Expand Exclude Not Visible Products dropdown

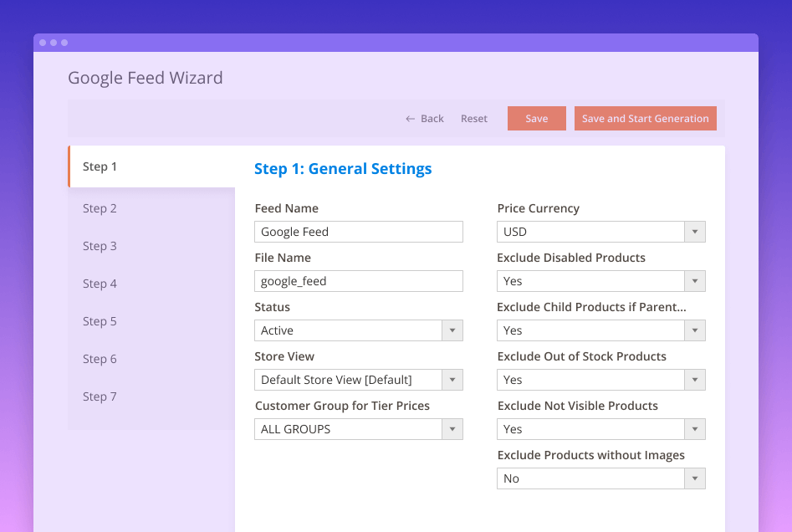click(600, 429)
